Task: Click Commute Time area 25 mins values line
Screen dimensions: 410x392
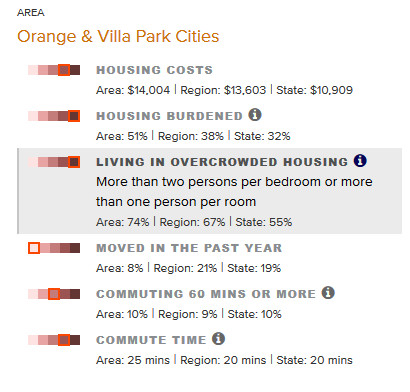Action: pos(224,360)
